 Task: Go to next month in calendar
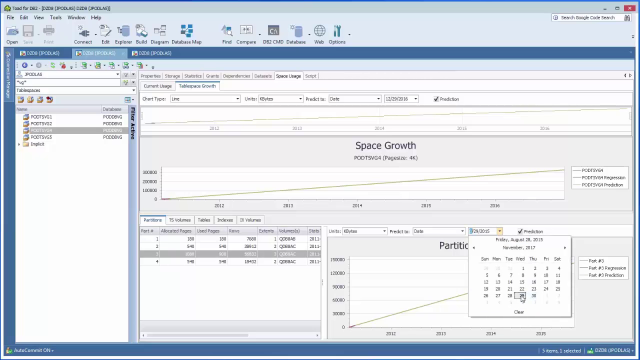(565, 248)
